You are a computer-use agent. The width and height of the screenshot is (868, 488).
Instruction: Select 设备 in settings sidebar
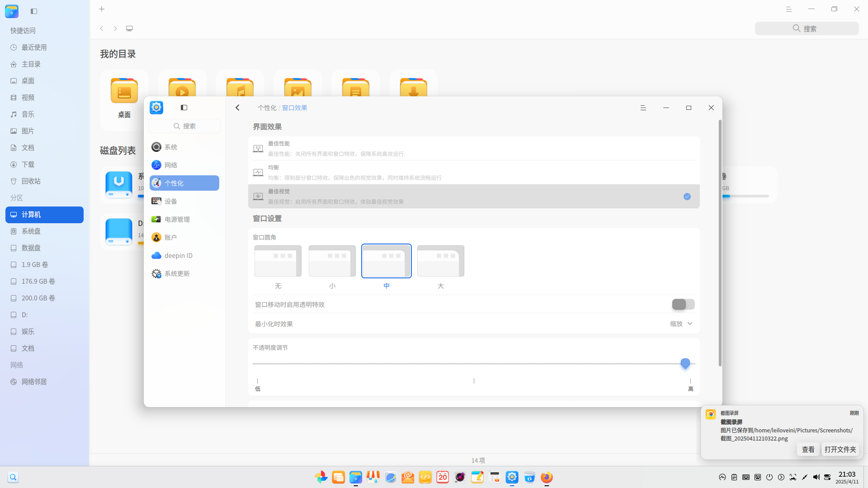184,201
